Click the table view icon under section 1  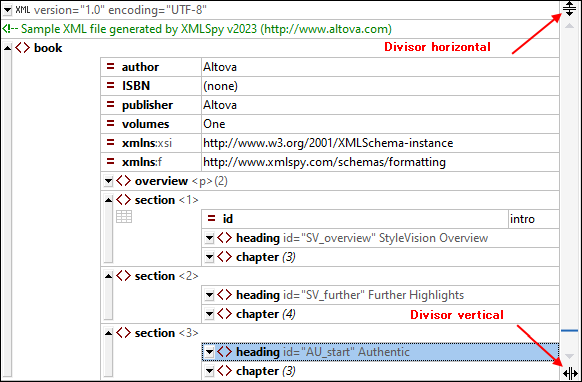point(124,216)
